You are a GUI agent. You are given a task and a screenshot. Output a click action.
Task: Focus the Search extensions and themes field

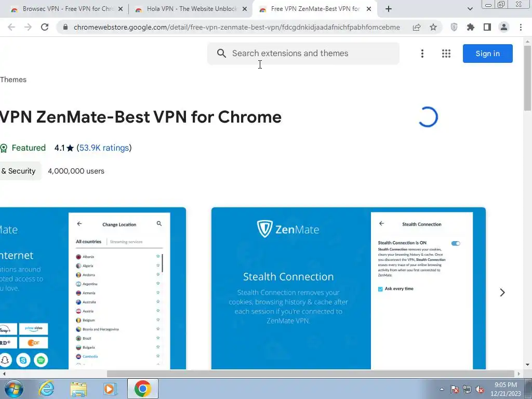point(303,54)
